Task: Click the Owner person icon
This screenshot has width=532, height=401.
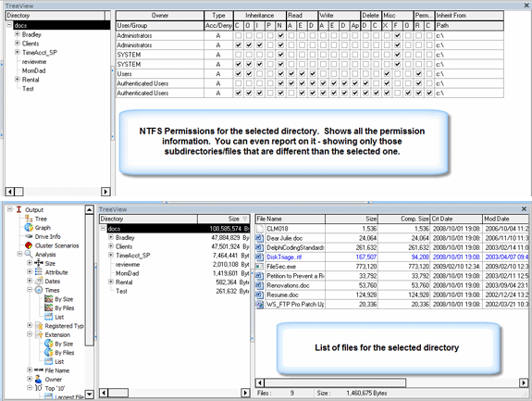Action: coord(39,379)
